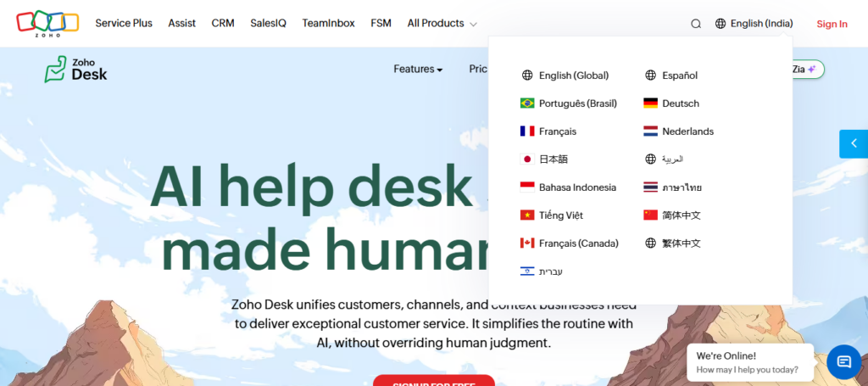Click the Vietnam flag icon
The image size is (868, 386).
click(527, 215)
